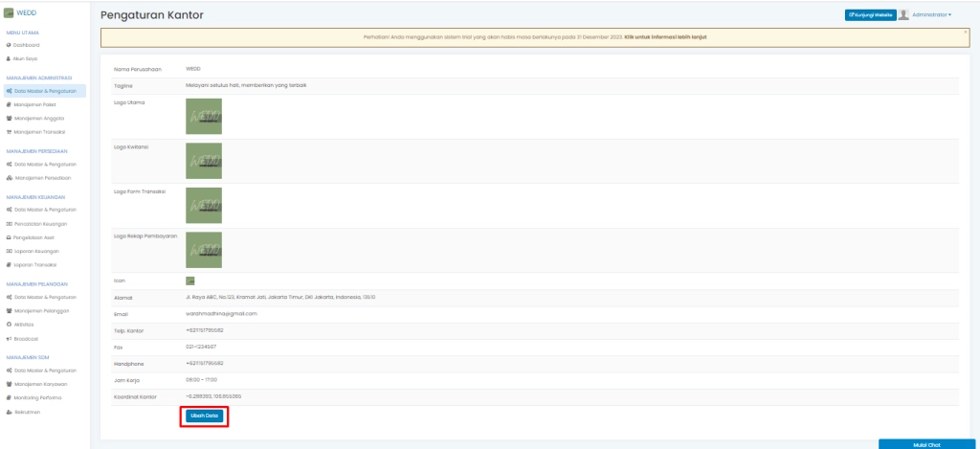
Task: Open Manajemen Karyawan people icon
Action: pos(9,384)
